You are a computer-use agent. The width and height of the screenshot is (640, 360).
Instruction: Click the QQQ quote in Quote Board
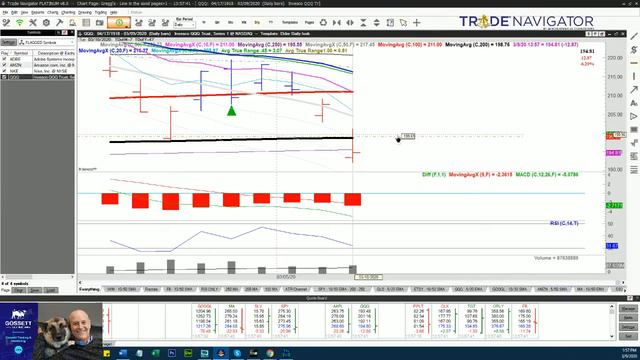click(364, 320)
